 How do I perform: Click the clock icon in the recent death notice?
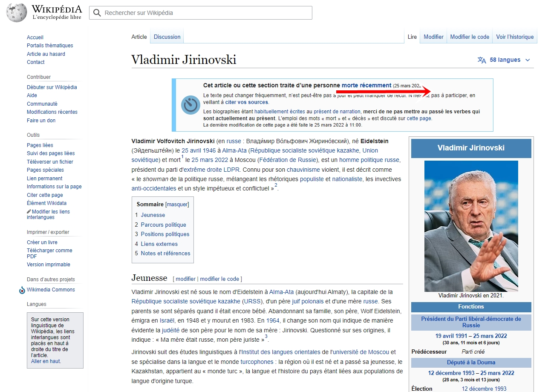(190, 105)
